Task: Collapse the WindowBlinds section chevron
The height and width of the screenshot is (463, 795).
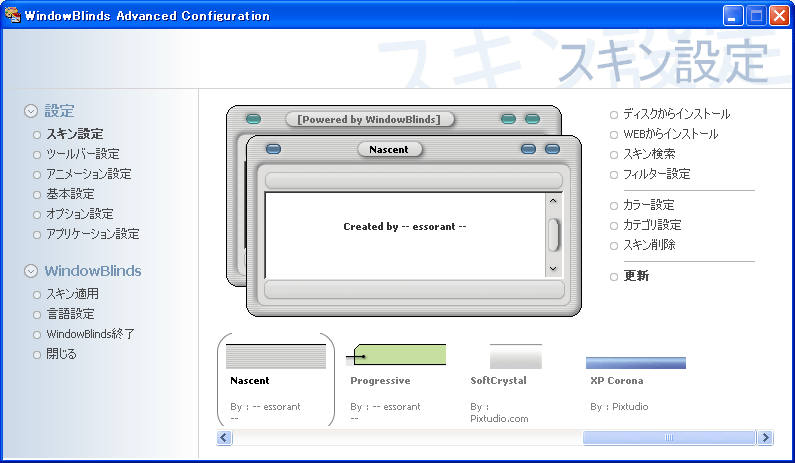Action: (31, 271)
